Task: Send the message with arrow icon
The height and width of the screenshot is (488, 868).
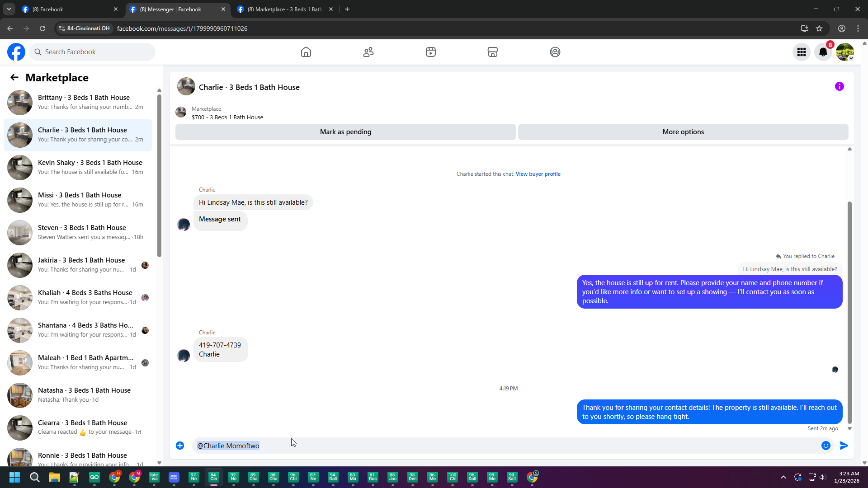Action: coord(844,446)
